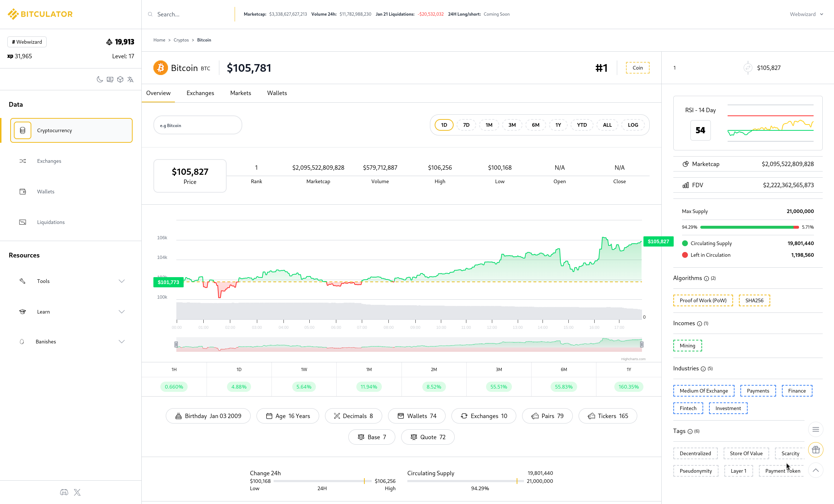Switch to the Wallets tab

[x=277, y=93]
